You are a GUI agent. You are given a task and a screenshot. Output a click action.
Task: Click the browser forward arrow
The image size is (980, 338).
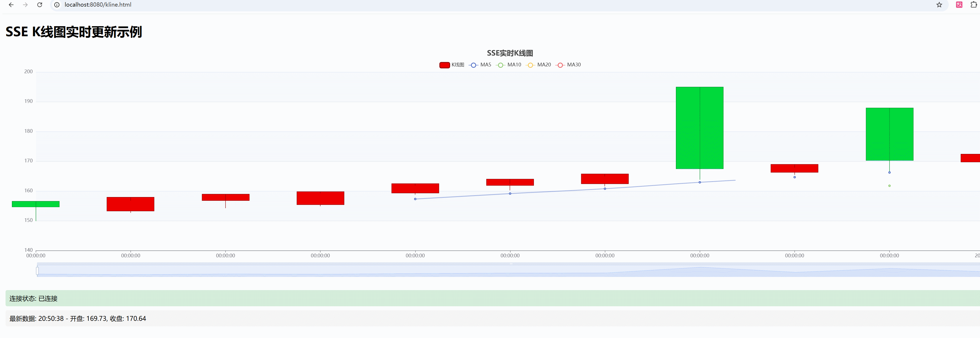pos(25,5)
